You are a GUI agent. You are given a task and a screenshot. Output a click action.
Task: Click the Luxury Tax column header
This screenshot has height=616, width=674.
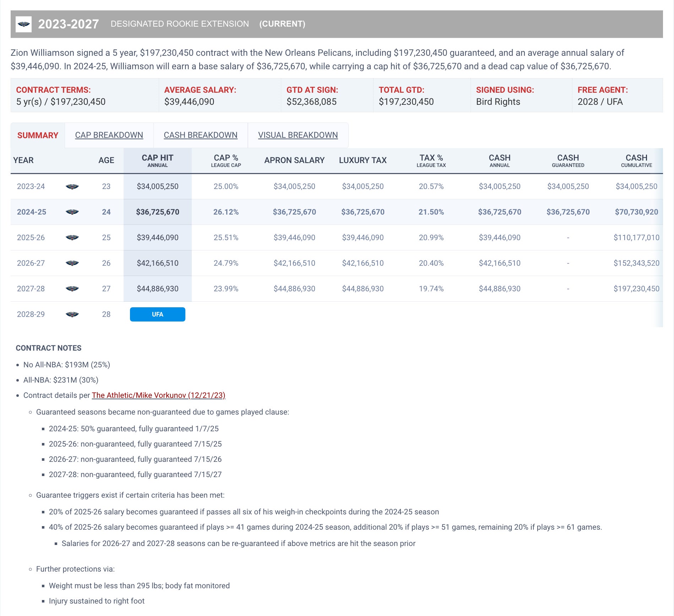pyautogui.click(x=363, y=161)
